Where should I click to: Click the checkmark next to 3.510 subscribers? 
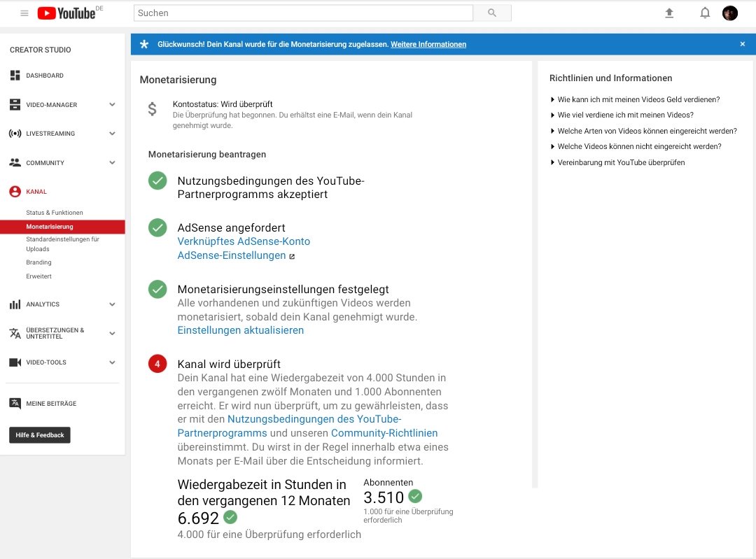[415, 496]
